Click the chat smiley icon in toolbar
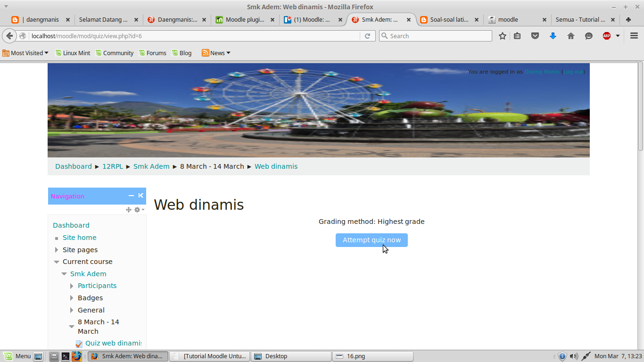Image resolution: width=644 pixels, height=362 pixels. (x=589, y=36)
